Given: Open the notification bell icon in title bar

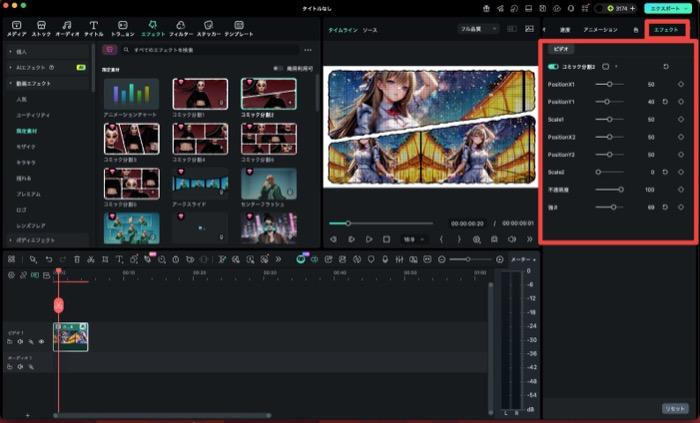Looking at the screenshot, I should (571, 8).
